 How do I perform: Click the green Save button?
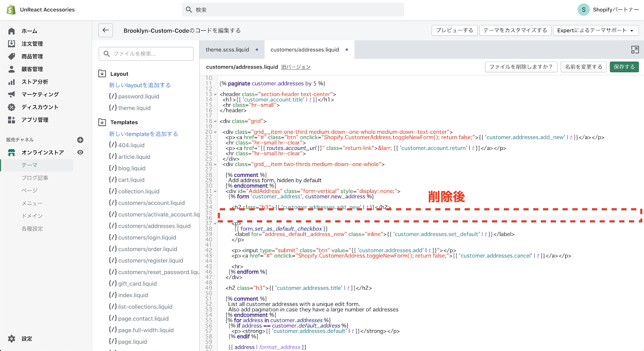(x=624, y=67)
